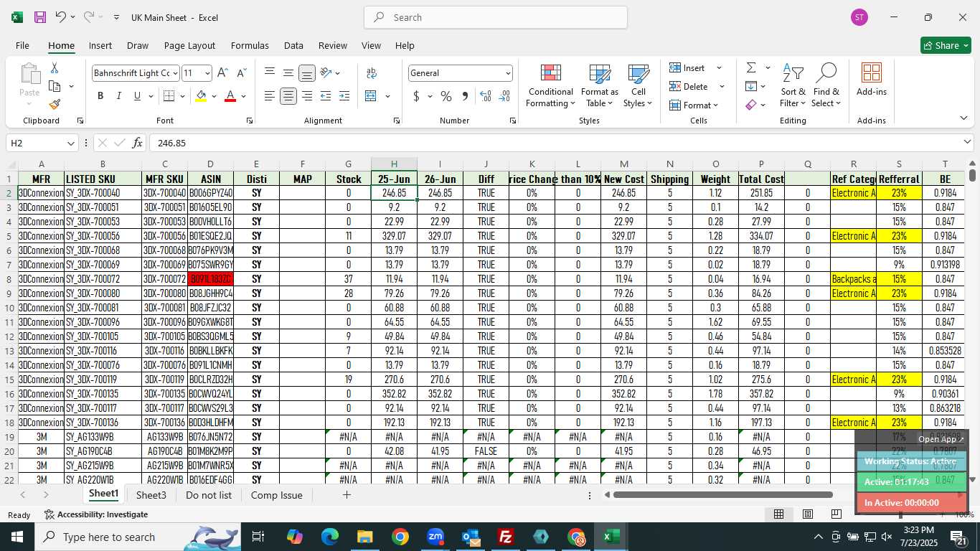Set Bottom Align vertical alignment

click(x=307, y=73)
